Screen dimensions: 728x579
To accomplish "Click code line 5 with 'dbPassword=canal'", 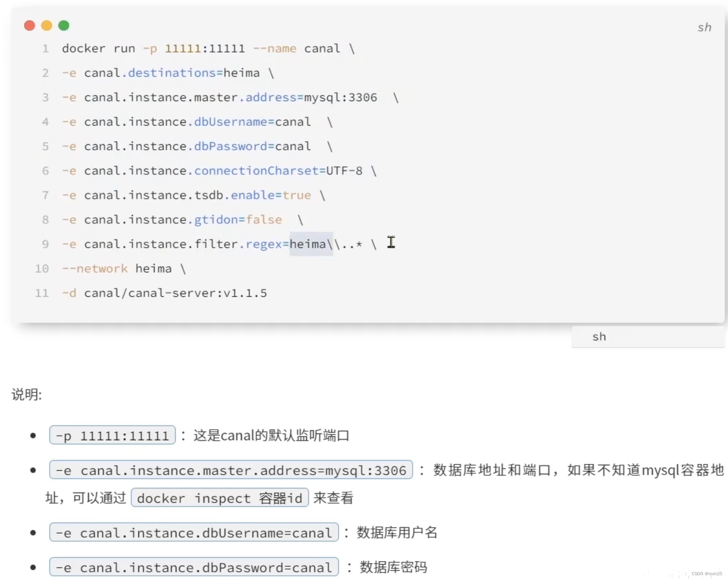I will (x=197, y=146).
